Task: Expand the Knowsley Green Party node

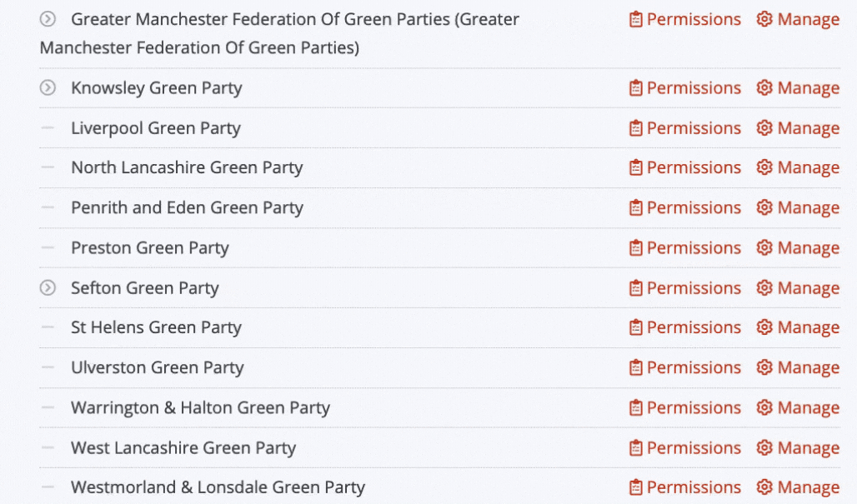Action: pyautogui.click(x=48, y=88)
